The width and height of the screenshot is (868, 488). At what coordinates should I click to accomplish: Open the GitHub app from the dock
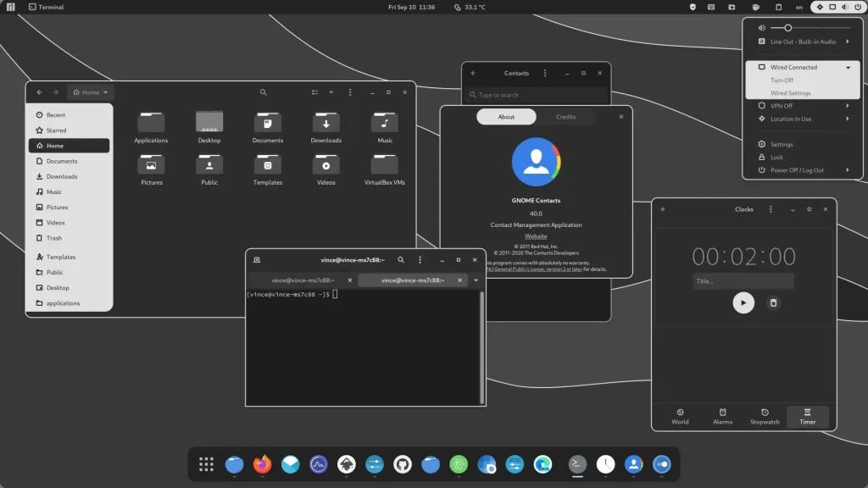click(x=404, y=464)
